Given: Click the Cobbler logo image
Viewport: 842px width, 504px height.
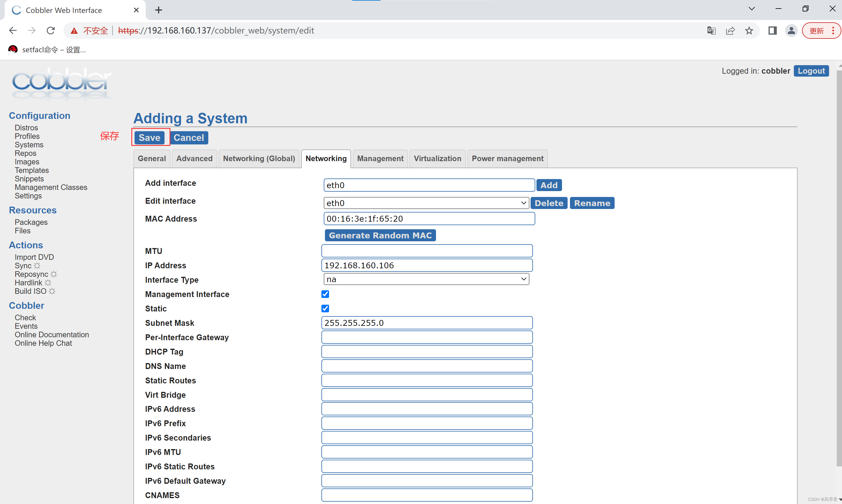Looking at the screenshot, I should [61, 83].
